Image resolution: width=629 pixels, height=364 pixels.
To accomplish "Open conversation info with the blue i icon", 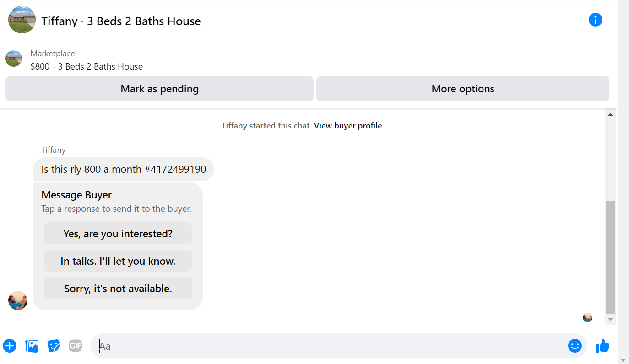I will coord(595,20).
